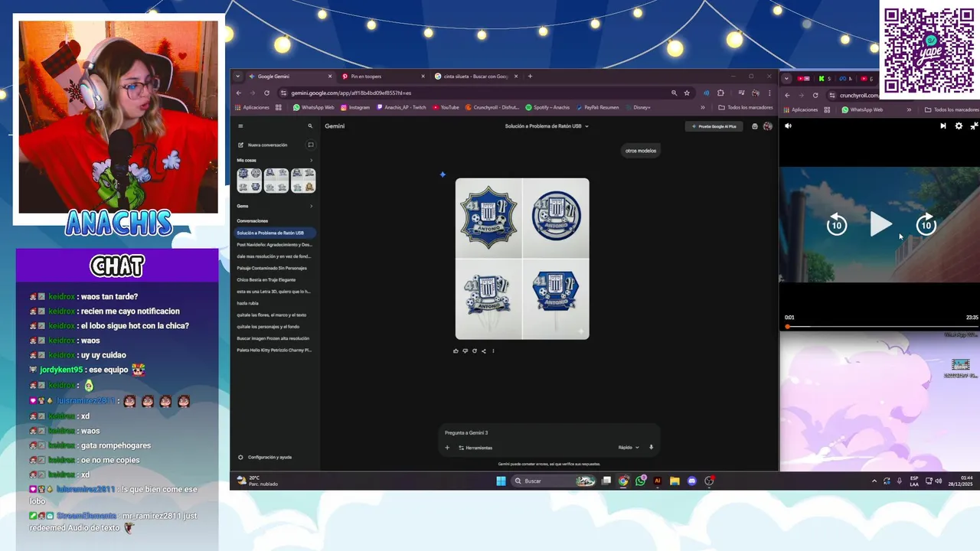Viewport: 980px width, 551px height.
Task: Switch to the cinta silueta Google tab
Action: pyautogui.click(x=475, y=77)
